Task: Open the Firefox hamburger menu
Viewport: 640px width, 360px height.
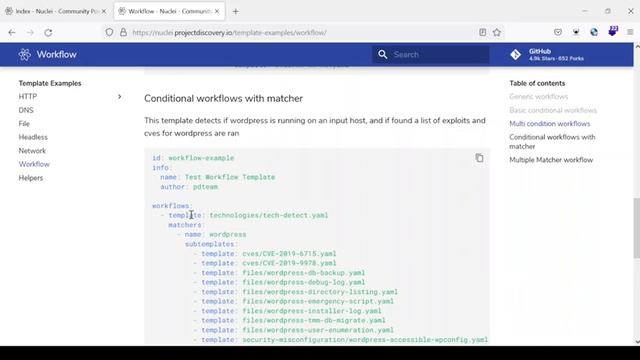Action: tap(630, 32)
